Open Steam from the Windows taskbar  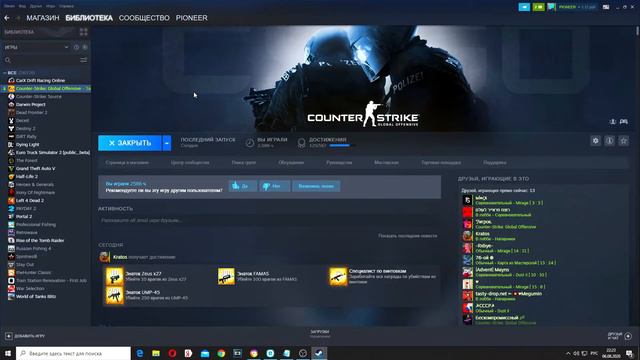coord(319,353)
